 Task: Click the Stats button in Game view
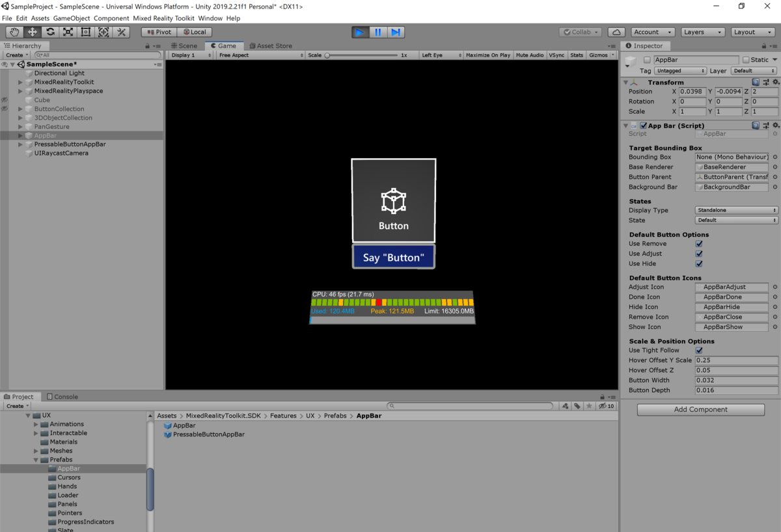(x=577, y=55)
